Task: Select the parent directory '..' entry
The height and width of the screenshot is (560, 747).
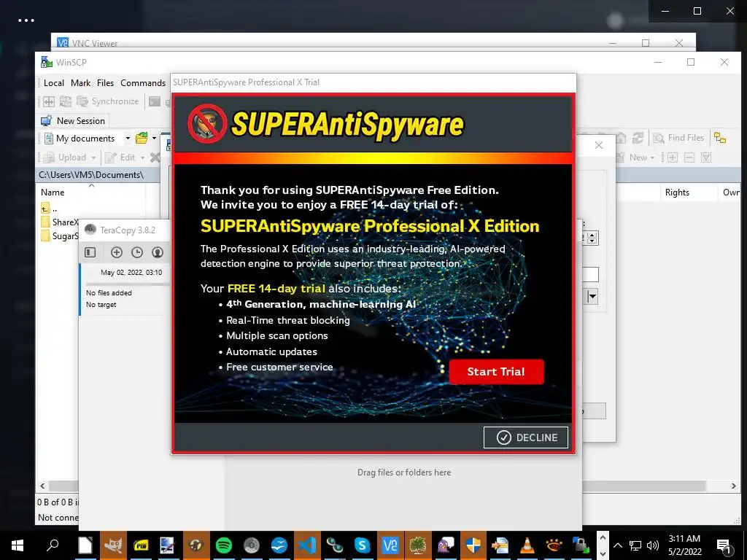Action: 49,209
